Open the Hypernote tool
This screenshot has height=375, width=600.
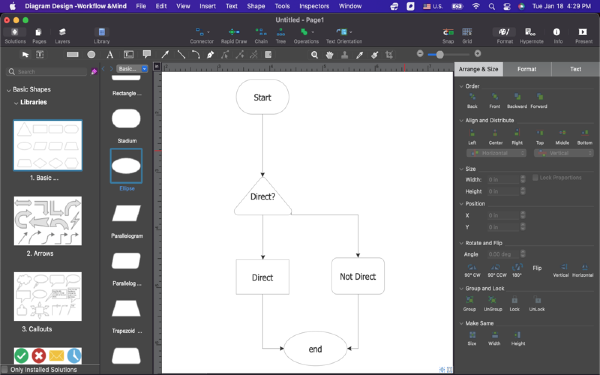[531, 36]
